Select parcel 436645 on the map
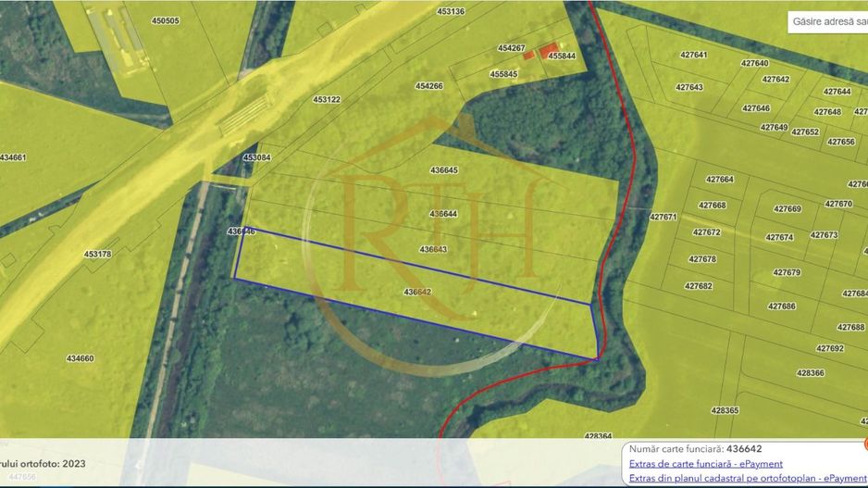 [444, 170]
